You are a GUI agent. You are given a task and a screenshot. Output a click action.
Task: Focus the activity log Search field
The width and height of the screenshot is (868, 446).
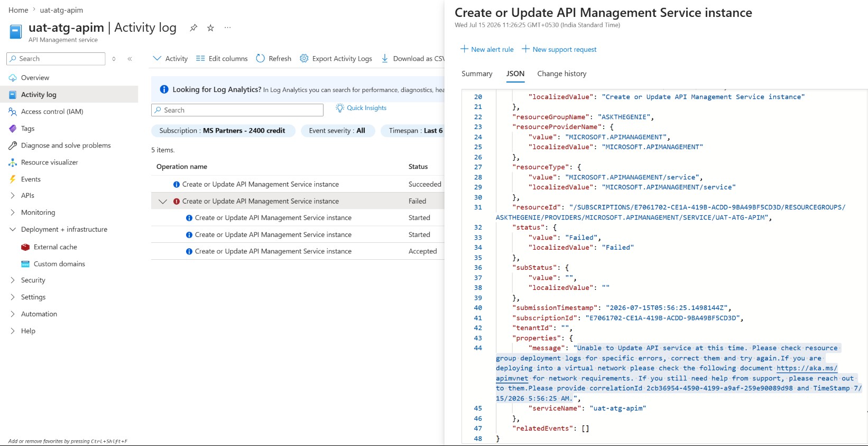pyautogui.click(x=237, y=110)
